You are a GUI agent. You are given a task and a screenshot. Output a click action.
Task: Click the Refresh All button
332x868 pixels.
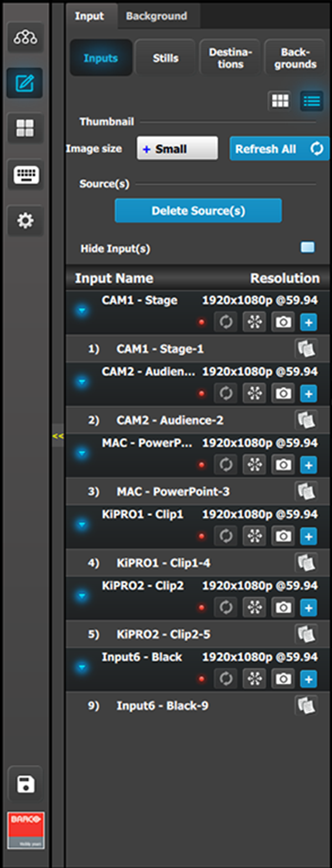point(279,149)
